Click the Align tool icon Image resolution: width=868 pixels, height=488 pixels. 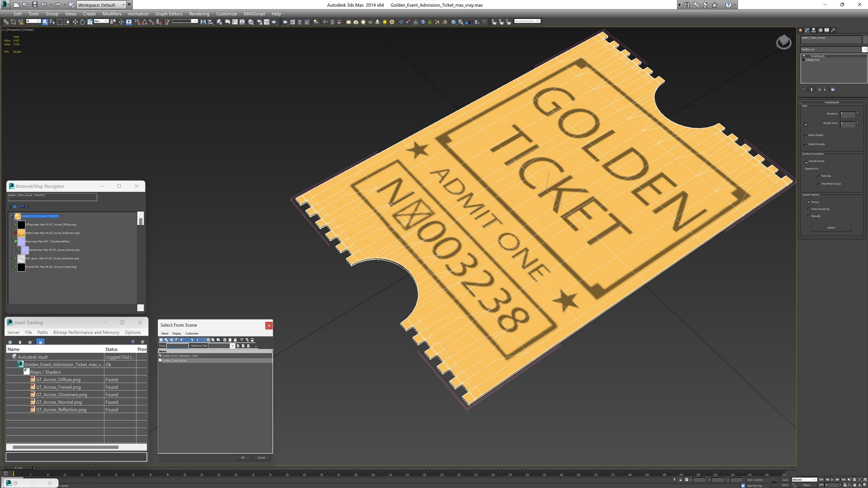point(210,22)
